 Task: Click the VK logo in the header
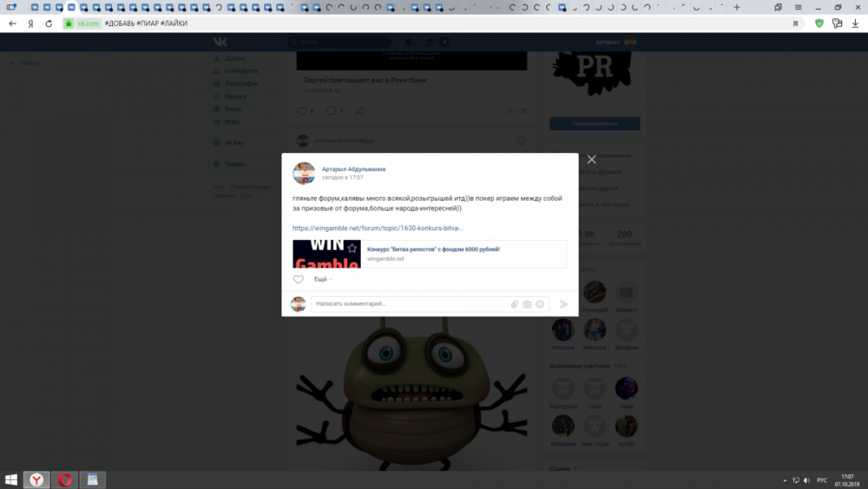point(220,42)
